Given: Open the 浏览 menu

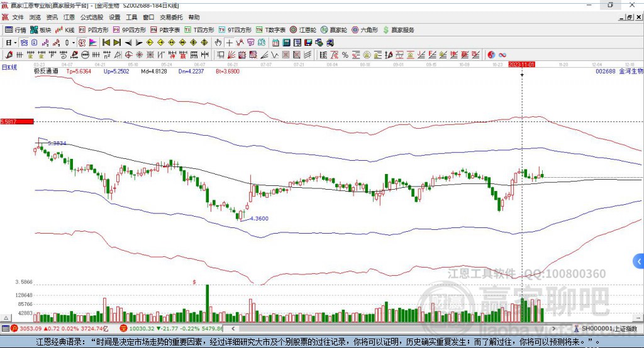Looking at the screenshot, I should [35, 17].
